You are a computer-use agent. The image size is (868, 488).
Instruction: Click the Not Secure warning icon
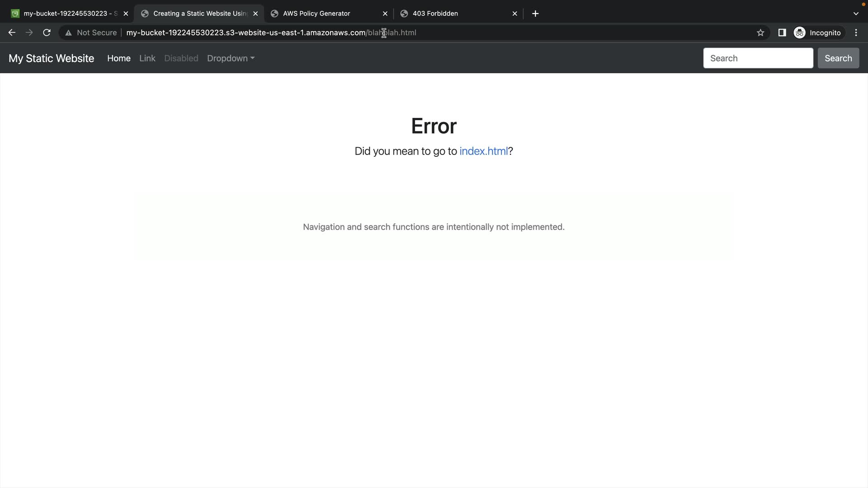click(68, 33)
